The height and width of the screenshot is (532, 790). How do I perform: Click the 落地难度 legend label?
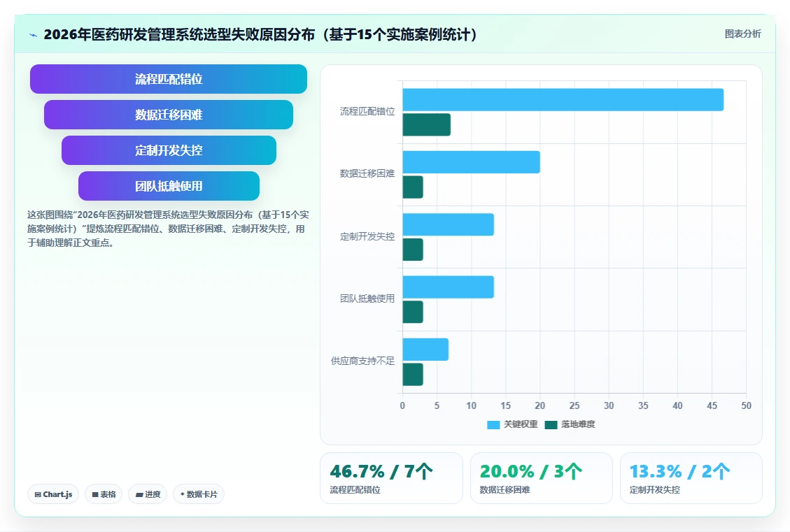579,424
